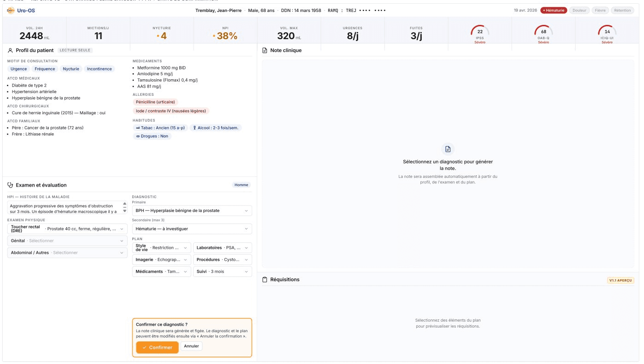Viewport: 644px width, 364px height.
Task: Click the Tamsulosine (Flomax) 0,4 mg/j entry
Action: 167,80
